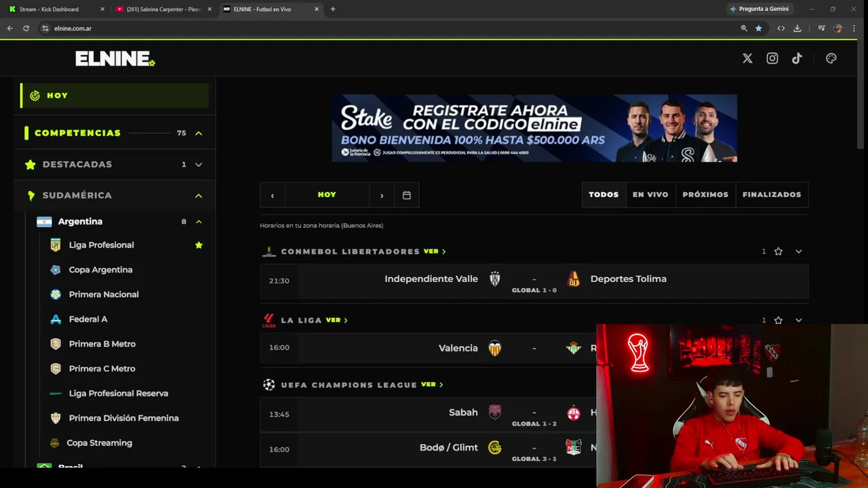868x488 pixels.
Task: Select HOY in the sidebar
Action: (115, 96)
